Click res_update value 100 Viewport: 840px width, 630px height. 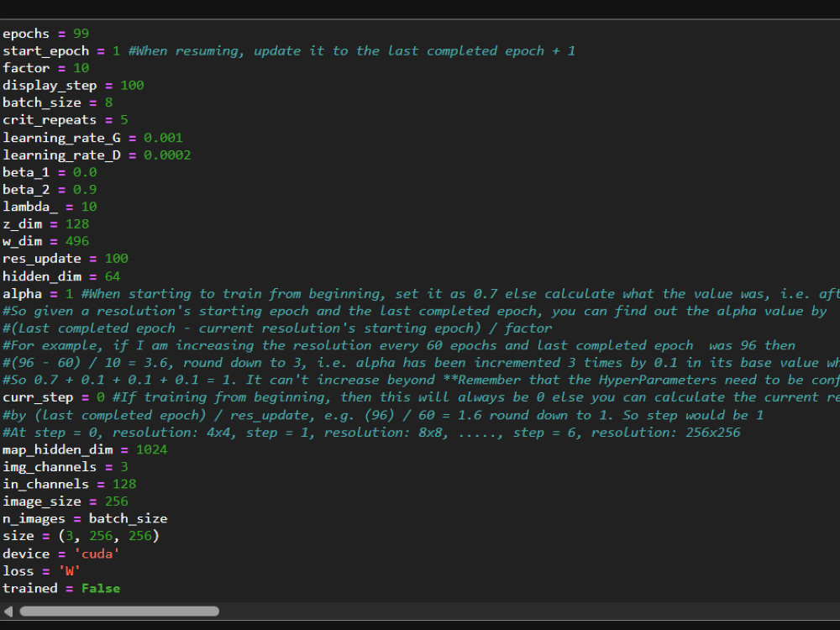pos(116,258)
